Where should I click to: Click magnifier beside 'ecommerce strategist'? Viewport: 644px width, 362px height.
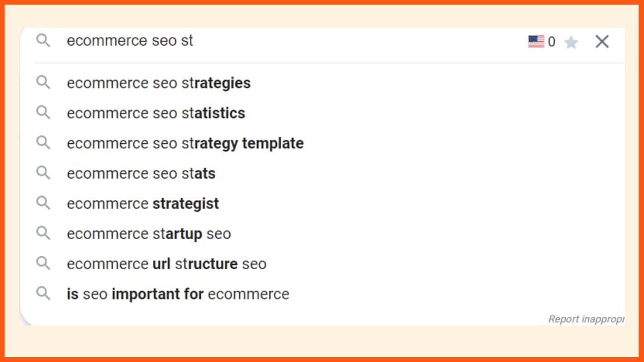pos(43,203)
